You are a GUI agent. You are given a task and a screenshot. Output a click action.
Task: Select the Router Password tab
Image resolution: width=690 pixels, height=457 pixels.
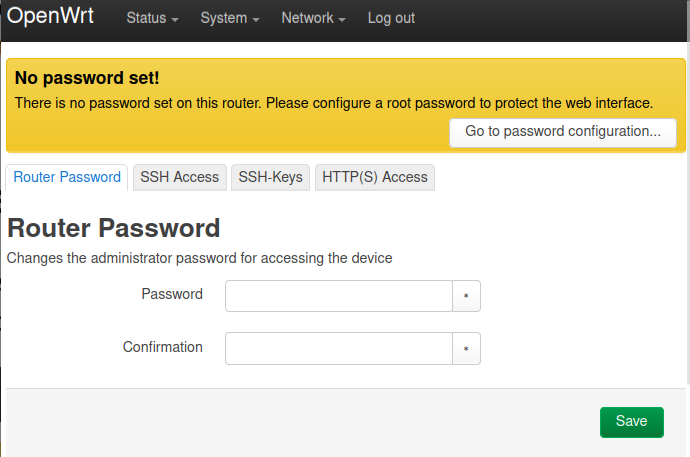pyautogui.click(x=67, y=177)
